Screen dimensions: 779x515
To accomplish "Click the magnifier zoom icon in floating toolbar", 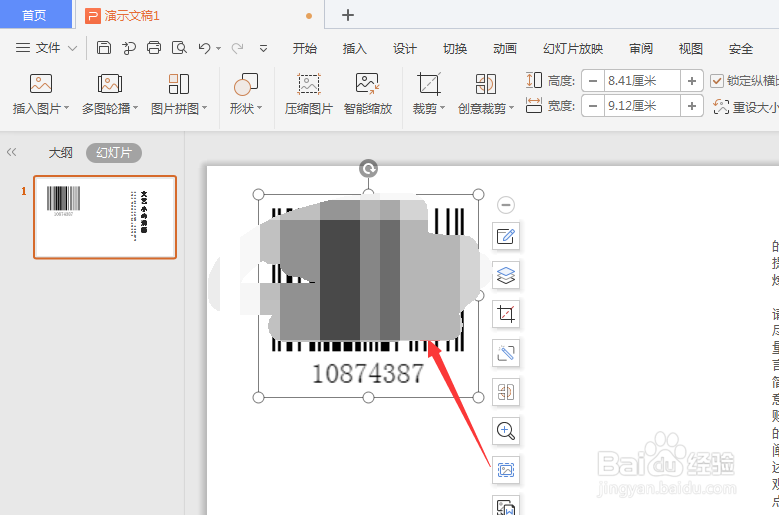I will [506, 431].
